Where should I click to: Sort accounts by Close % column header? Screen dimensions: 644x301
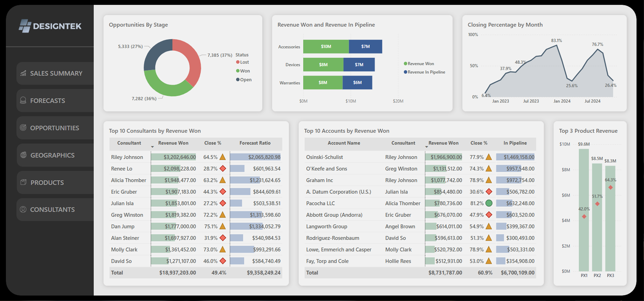479,143
